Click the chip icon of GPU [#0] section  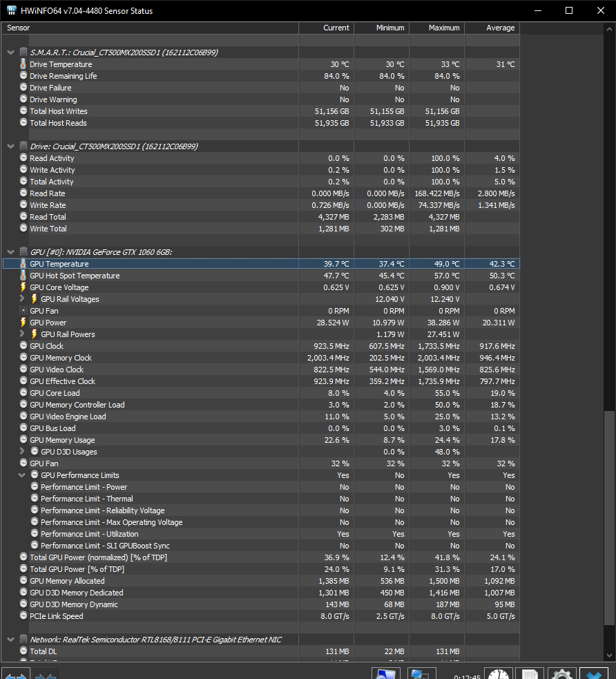23,251
